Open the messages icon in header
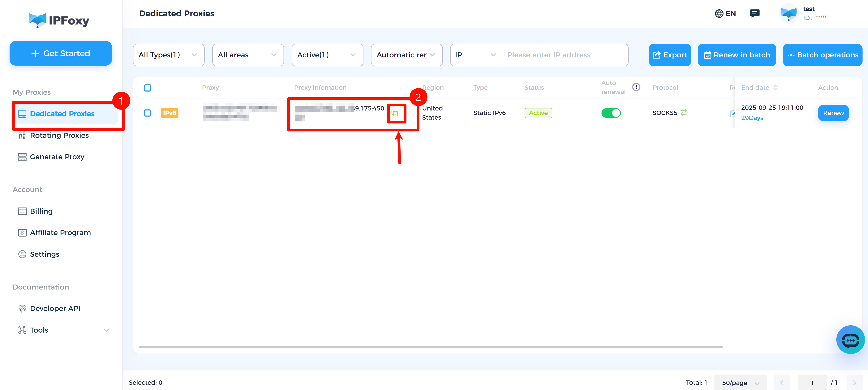Image resolution: width=868 pixels, height=390 pixels. tap(754, 13)
